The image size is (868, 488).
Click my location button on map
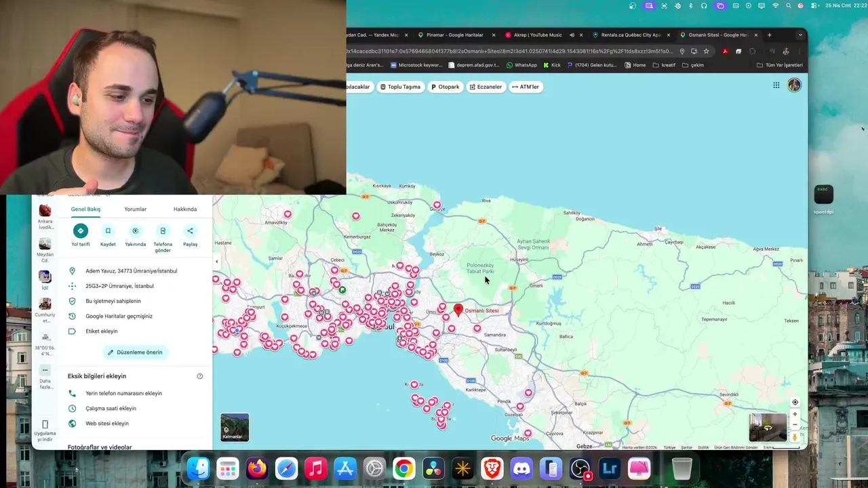coord(795,403)
